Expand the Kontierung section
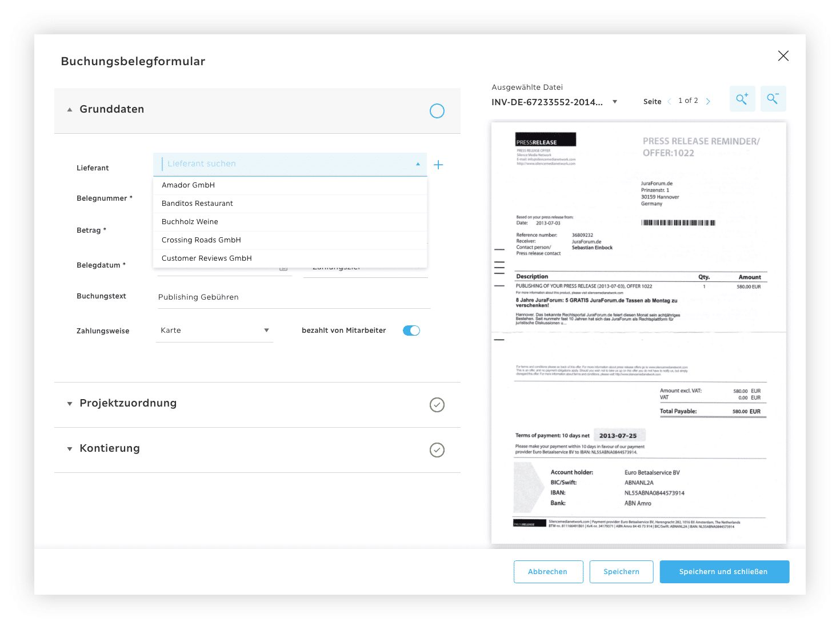This screenshot has height=629, width=840. [69, 448]
